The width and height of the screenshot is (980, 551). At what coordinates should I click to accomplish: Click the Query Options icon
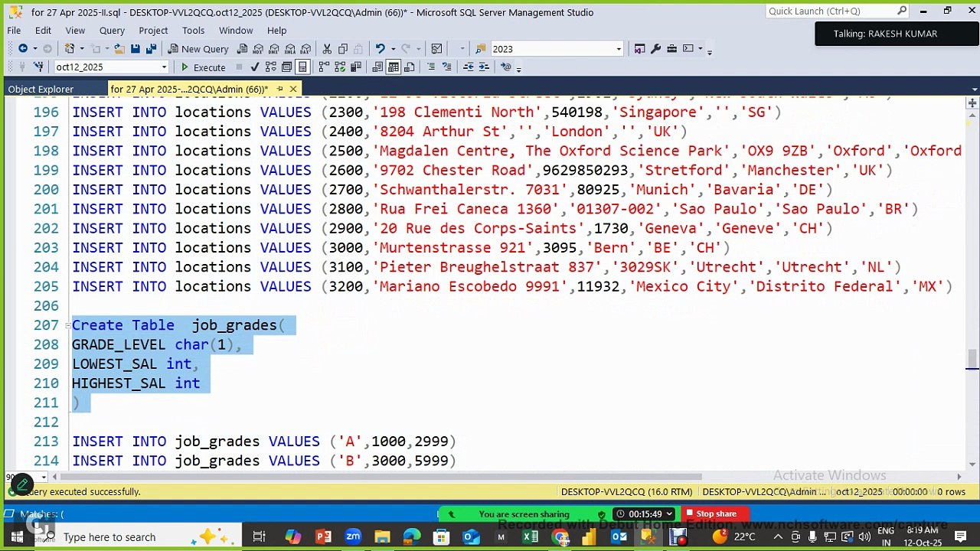tap(286, 67)
